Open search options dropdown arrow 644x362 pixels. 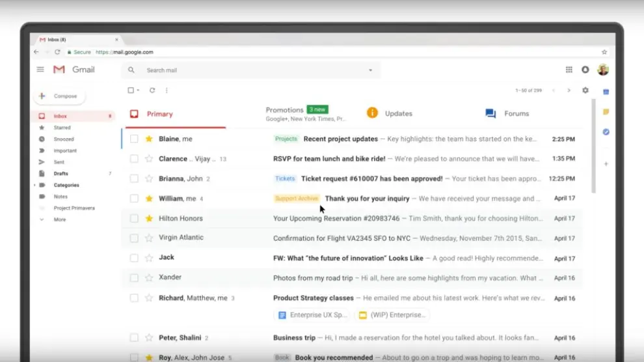click(371, 70)
